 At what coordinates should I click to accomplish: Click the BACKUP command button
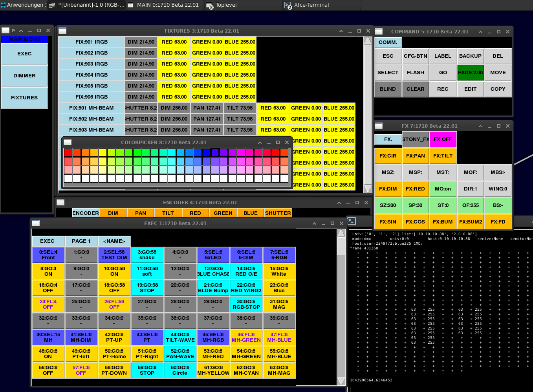point(471,56)
